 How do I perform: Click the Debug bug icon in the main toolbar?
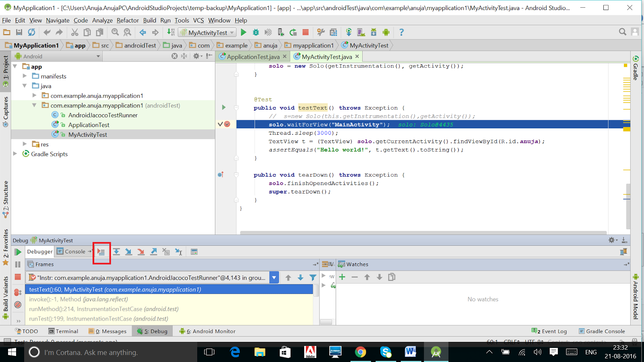click(256, 32)
